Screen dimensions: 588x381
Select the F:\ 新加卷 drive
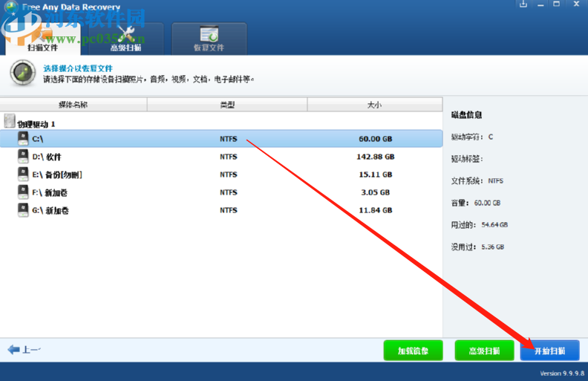221,193
